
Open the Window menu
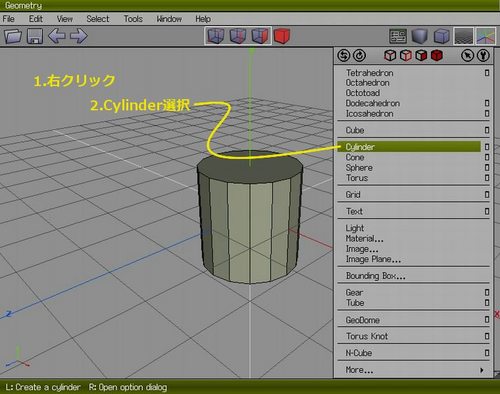tap(169, 19)
